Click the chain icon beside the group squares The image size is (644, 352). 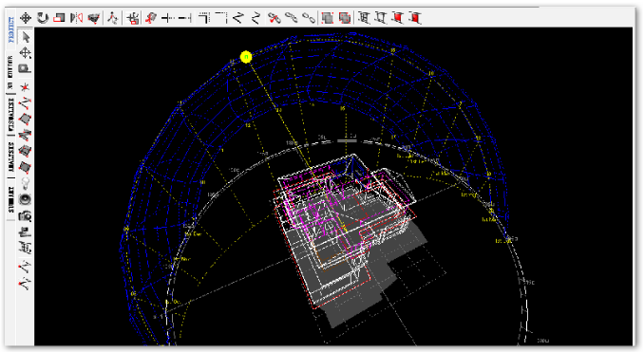309,18
